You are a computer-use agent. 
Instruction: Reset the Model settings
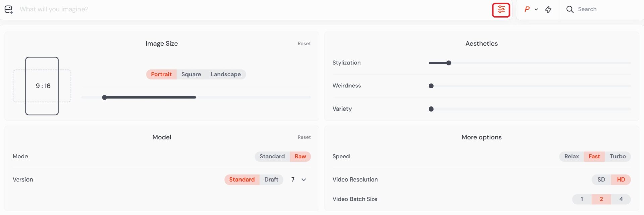(304, 137)
